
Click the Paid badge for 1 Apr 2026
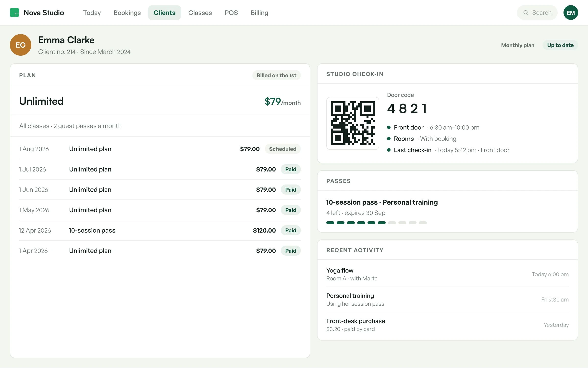[x=291, y=251]
